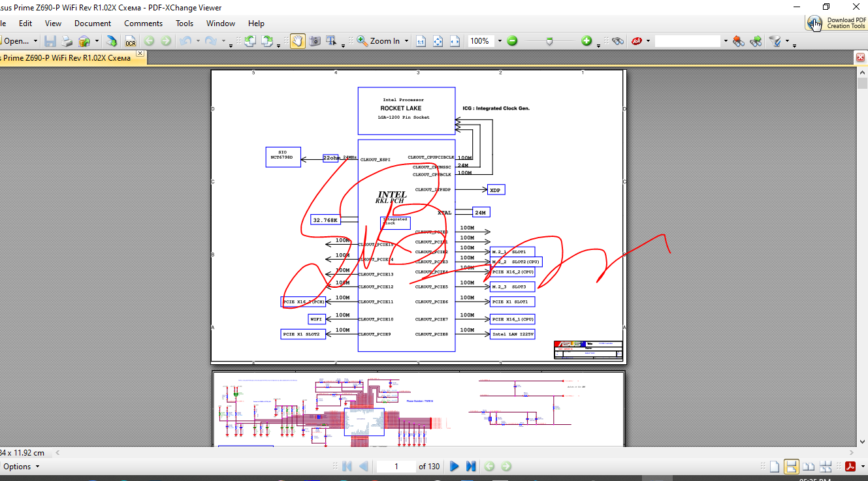
Task: Find next search result
Action: pyautogui.click(x=756, y=41)
